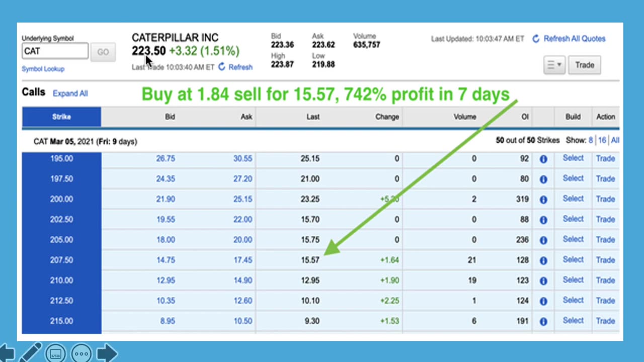Viewport: 644px width, 362px height.
Task: Show All strikes
Action: point(615,140)
